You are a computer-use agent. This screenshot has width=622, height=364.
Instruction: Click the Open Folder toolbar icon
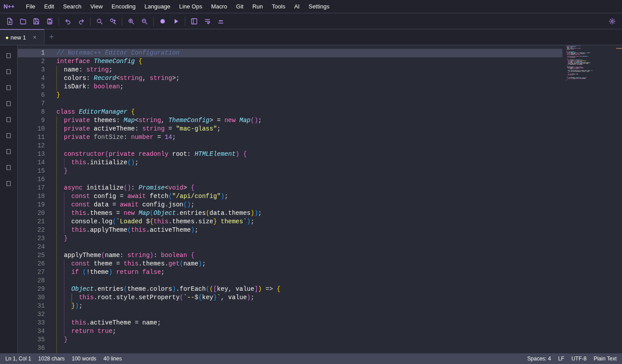(23, 21)
